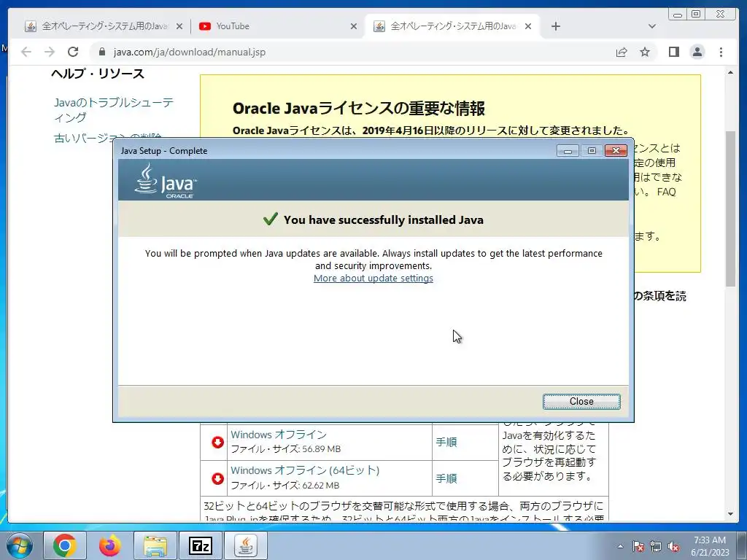Viewport: 747px width, 560px height.
Task: Open the Windows オフライン (64ビット) download link
Action: point(305,470)
